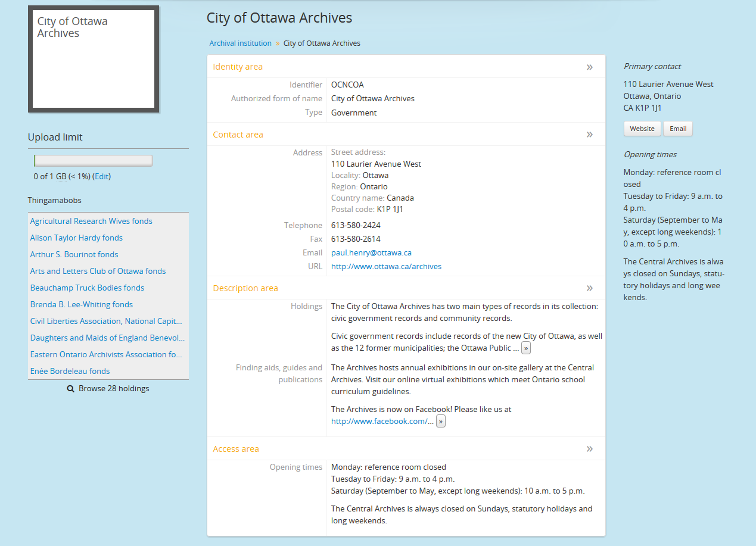Screen dimensions: 756x546
Task: Open Agricultural Research Wives fonds
Action: coord(91,221)
